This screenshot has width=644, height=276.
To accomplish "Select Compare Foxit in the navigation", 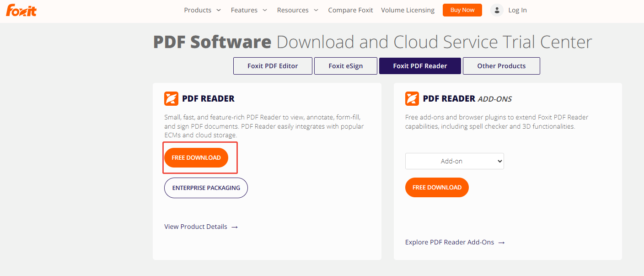I will click(x=350, y=10).
